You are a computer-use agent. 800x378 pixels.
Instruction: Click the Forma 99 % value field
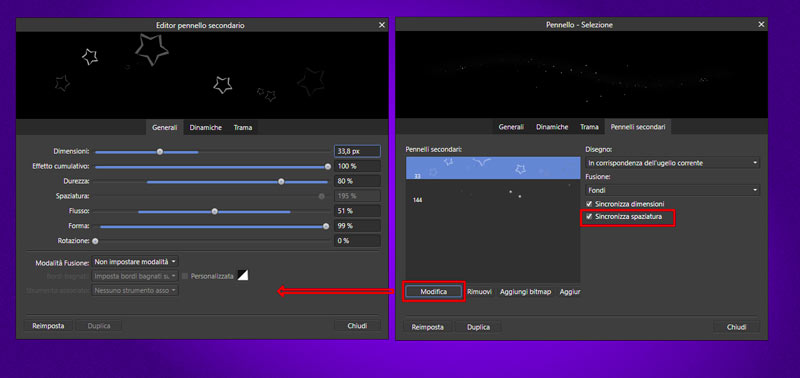coord(357,226)
